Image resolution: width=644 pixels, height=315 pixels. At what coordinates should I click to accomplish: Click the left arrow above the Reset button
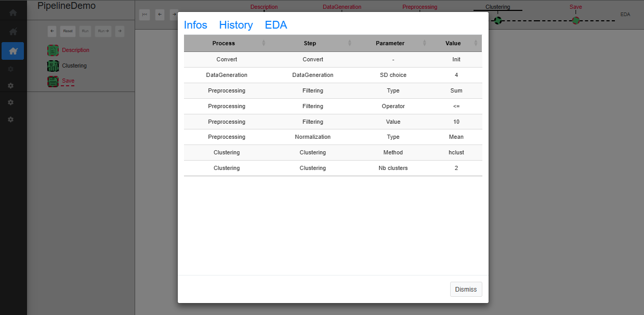click(52, 31)
